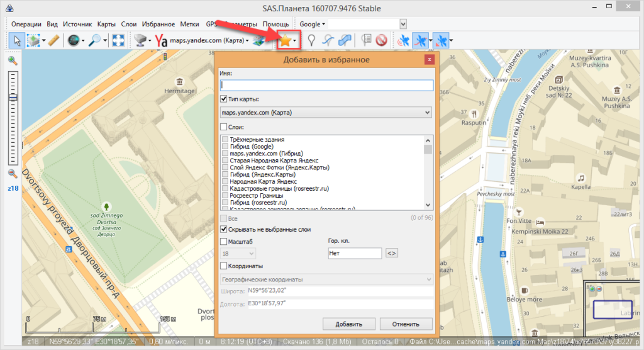
Task: Enable the 'Масштаб' checkbox
Action: (224, 241)
